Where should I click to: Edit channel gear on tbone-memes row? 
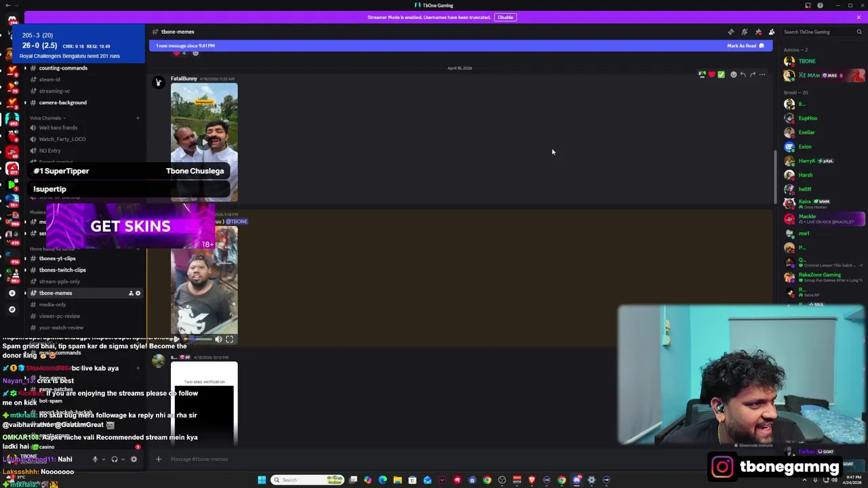tap(138, 293)
